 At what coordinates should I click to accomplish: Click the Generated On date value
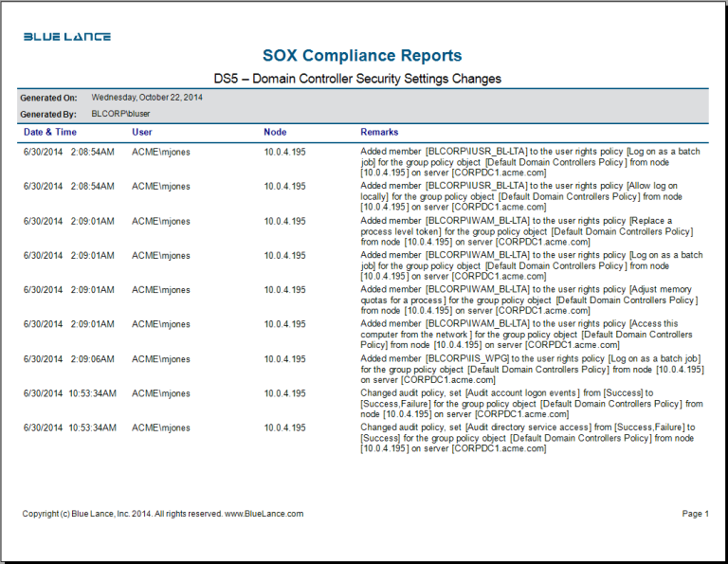tap(147, 97)
